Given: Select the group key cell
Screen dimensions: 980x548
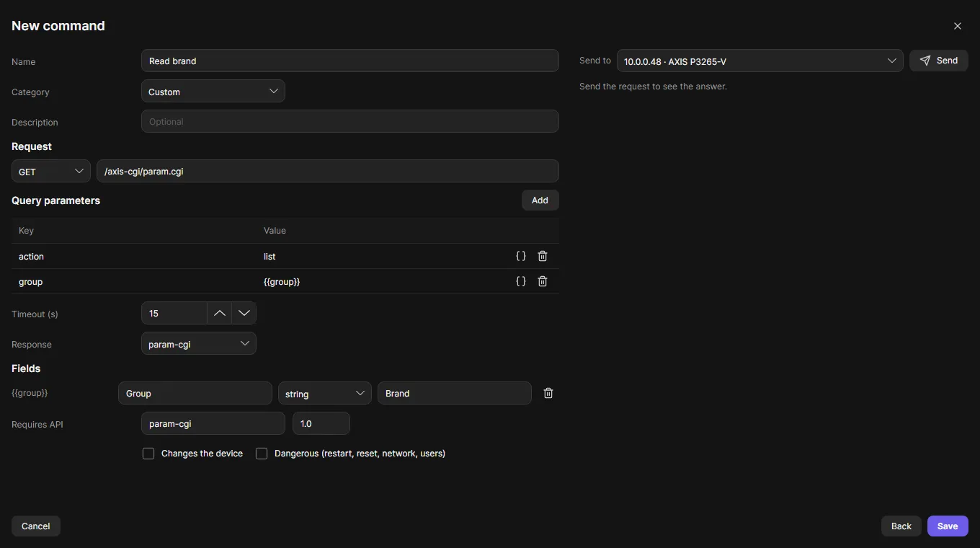Looking at the screenshot, I should click(134, 281).
